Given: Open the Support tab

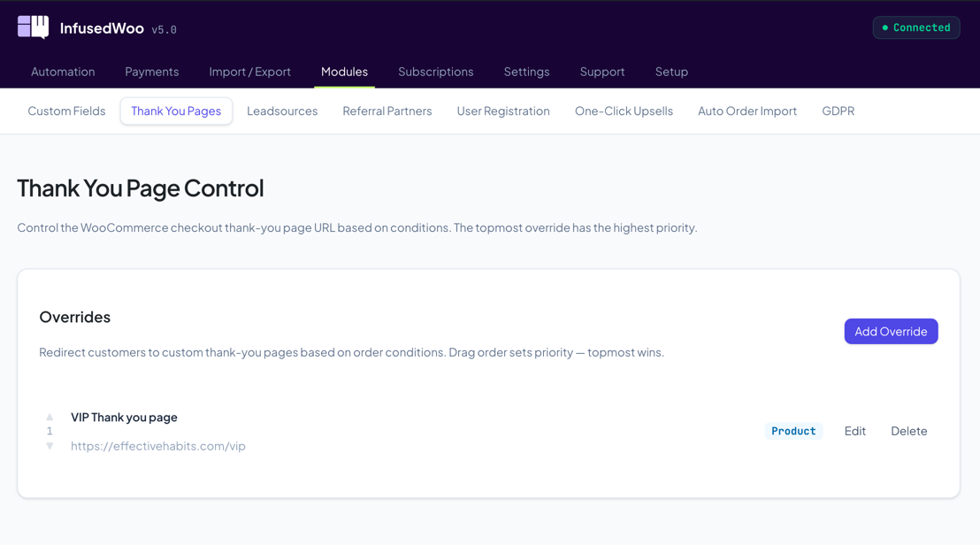Looking at the screenshot, I should [x=602, y=72].
